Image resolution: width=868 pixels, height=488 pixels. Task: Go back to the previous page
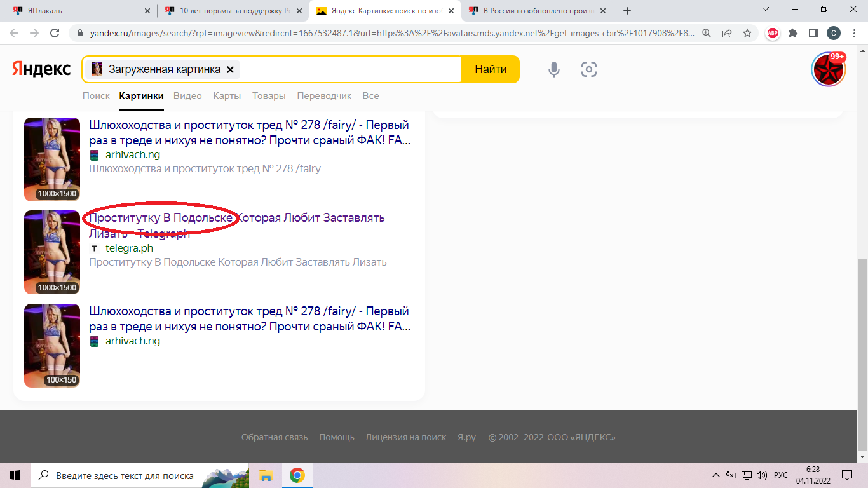click(14, 34)
